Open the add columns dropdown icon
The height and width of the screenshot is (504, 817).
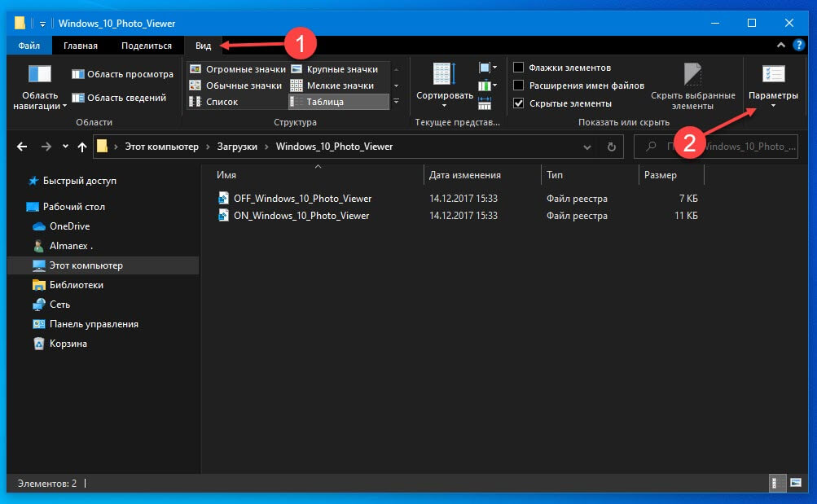click(488, 85)
